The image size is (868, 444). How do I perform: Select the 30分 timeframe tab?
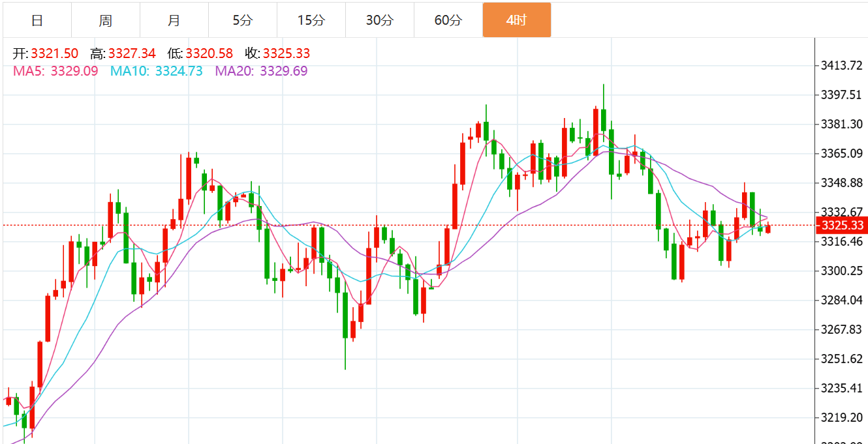pyautogui.click(x=379, y=20)
